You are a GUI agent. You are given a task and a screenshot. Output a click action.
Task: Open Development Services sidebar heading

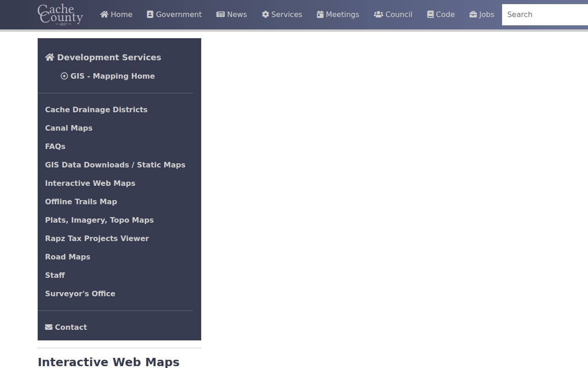[103, 57]
